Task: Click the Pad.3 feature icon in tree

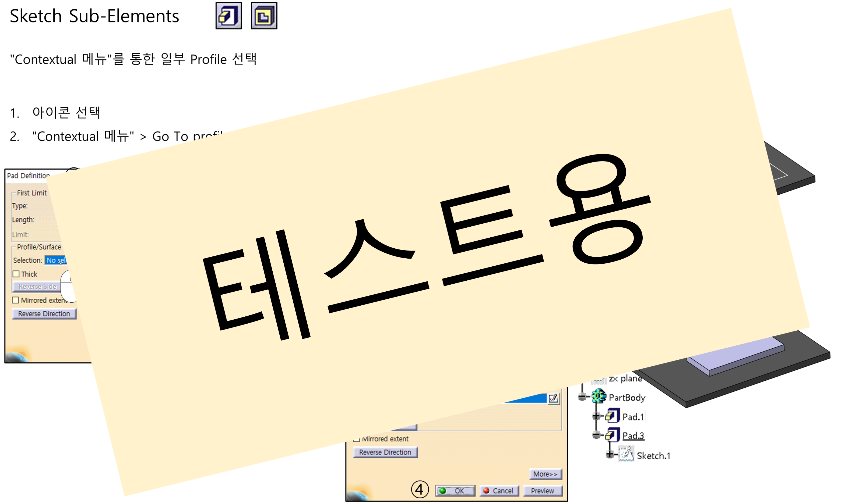Action: (x=612, y=435)
